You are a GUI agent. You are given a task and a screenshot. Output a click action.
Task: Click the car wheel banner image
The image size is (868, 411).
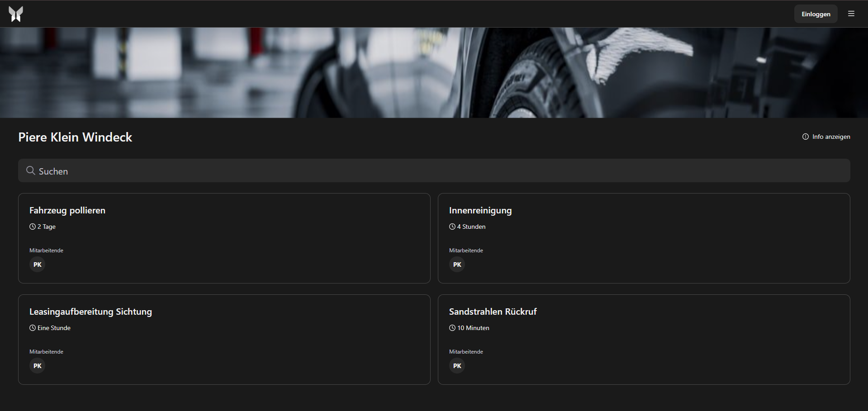[x=434, y=73]
